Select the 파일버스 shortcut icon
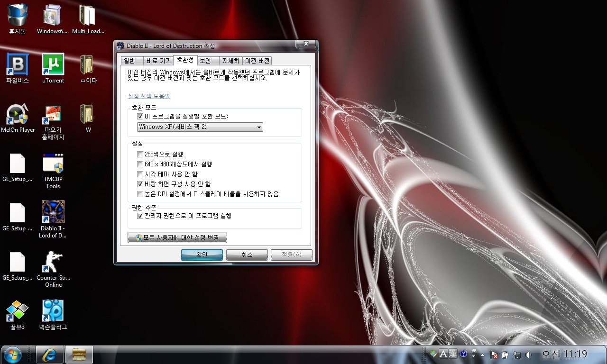607x364 pixels. [x=18, y=68]
